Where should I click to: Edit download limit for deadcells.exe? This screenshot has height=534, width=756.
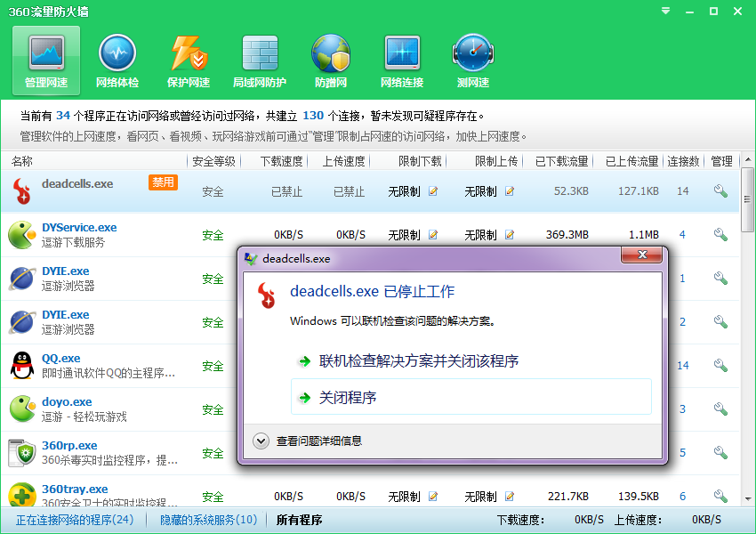click(x=433, y=191)
